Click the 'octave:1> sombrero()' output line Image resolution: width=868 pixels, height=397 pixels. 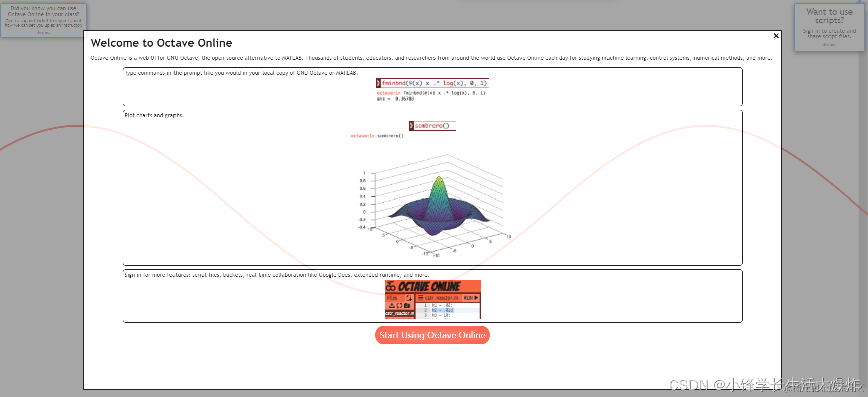point(377,136)
